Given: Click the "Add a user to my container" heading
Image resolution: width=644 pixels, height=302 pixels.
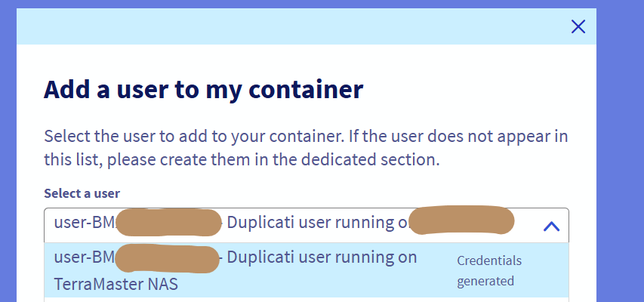Looking at the screenshot, I should [203, 89].
